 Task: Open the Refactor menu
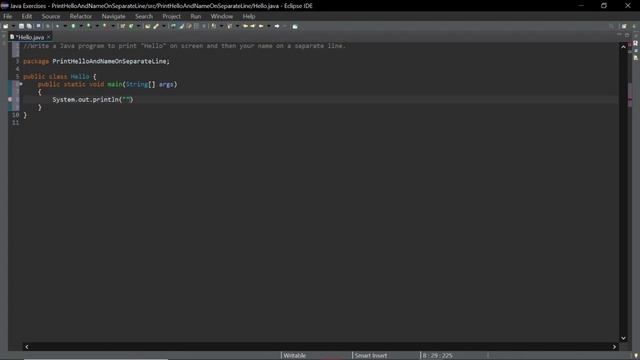(x=80, y=16)
